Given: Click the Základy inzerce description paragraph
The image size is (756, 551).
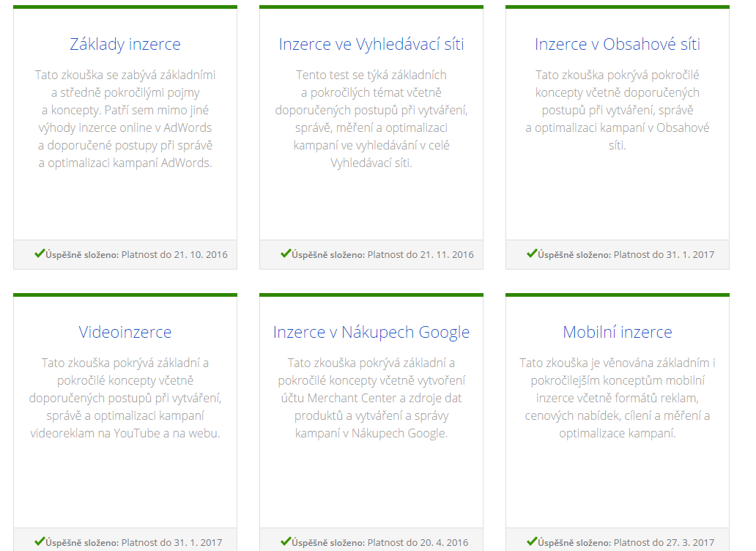Looking at the screenshot, I should tap(125, 119).
